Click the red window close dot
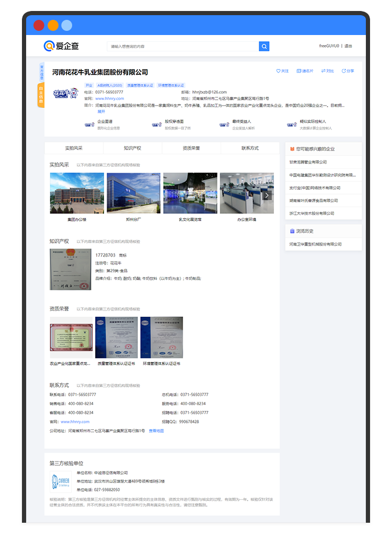392x540 pixels. [39, 26]
